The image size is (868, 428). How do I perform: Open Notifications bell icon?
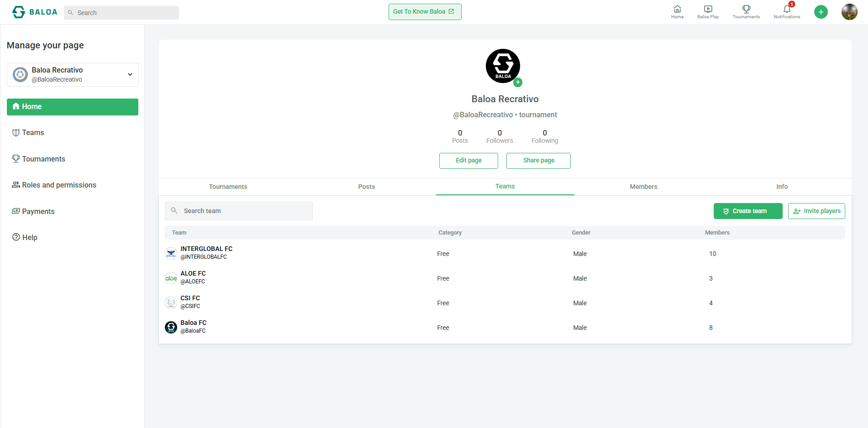[x=787, y=12]
